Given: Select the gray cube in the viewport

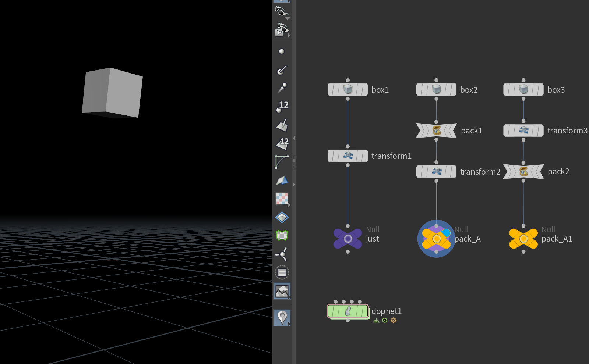Looking at the screenshot, I should coord(112,93).
